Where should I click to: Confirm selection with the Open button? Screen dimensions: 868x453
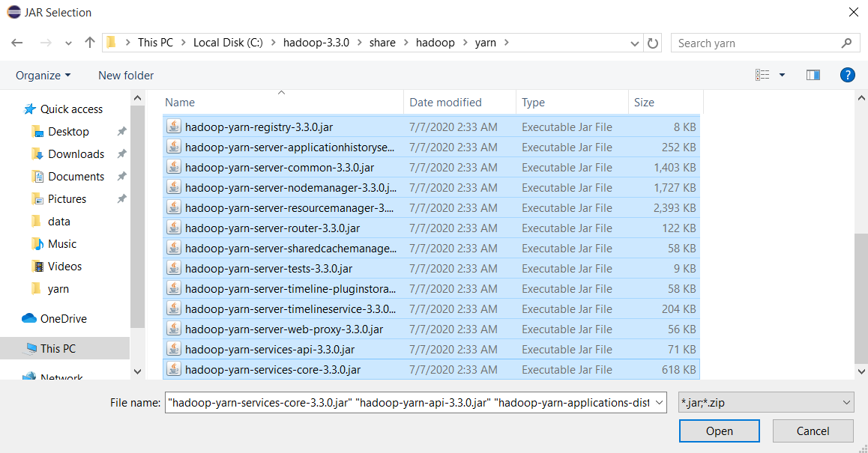(719, 431)
